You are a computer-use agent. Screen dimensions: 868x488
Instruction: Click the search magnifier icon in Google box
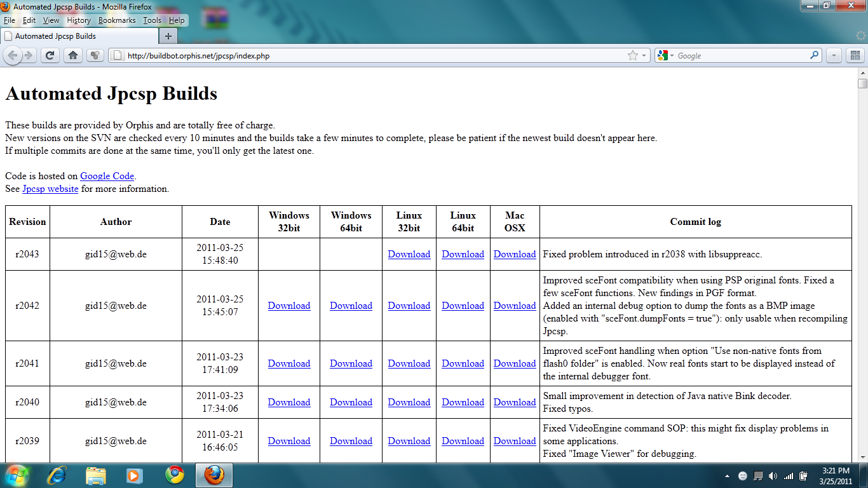click(815, 56)
